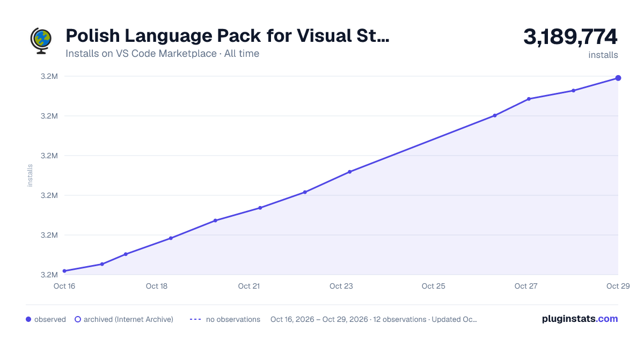Click the 'Installs on VS Code Marketplace · All time' subtitle
Viewport: 644px width, 338px height.
(162, 54)
